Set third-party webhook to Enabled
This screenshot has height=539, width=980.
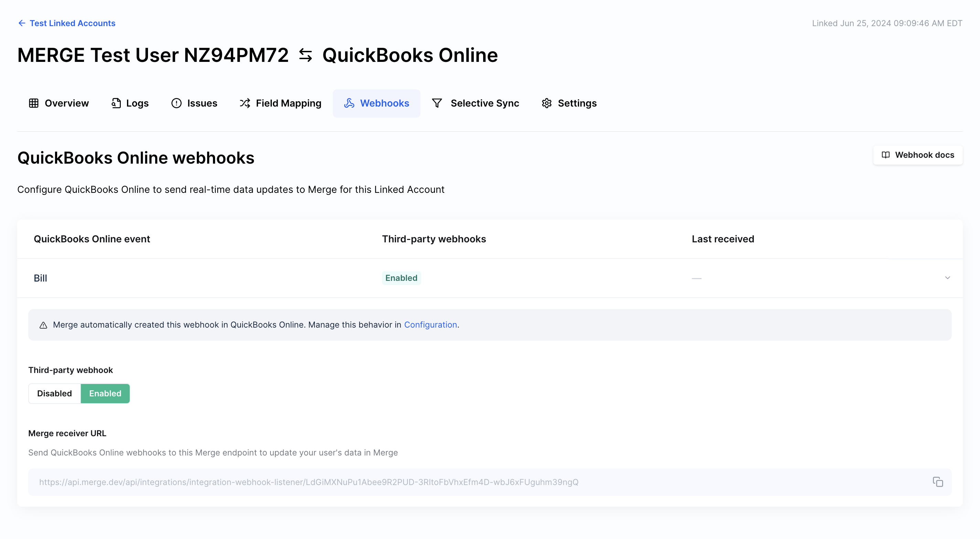coord(105,393)
